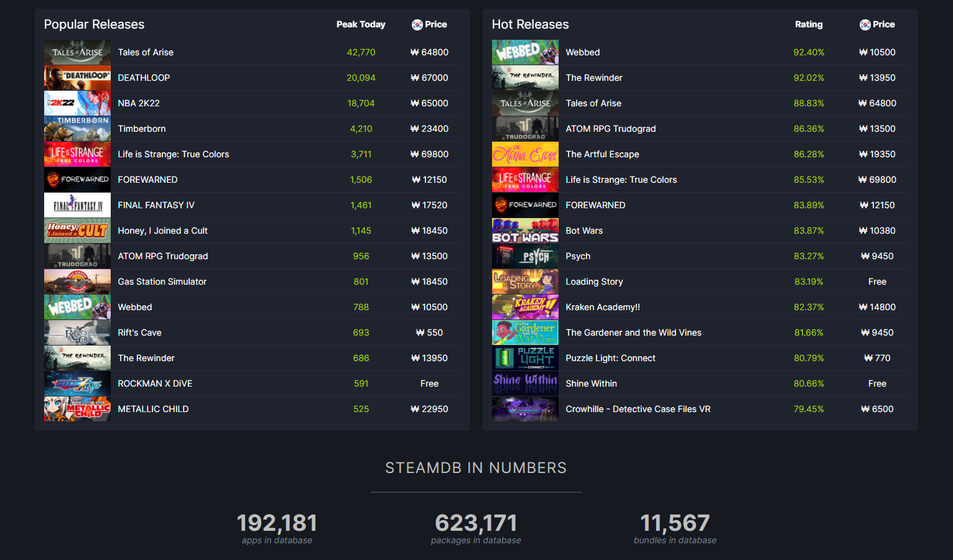Open The Gardener and the Wild Vines title
The image size is (953, 560).
tap(634, 333)
